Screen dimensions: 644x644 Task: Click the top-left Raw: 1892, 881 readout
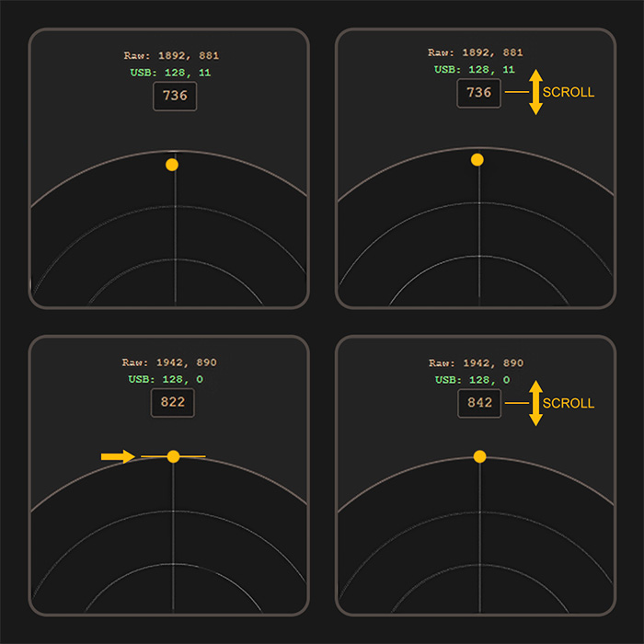pos(171,55)
